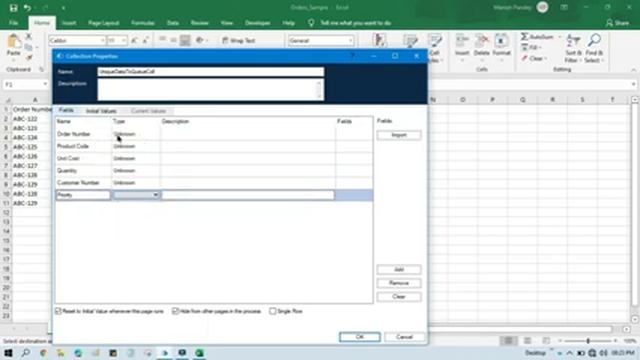Click the Add field button
Image resolution: width=640 pixels, height=360 pixels.
[x=399, y=269]
